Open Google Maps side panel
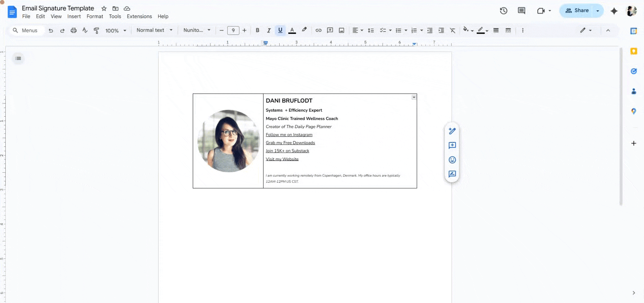Viewport: 644px width, 303px height. pyautogui.click(x=634, y=111)
